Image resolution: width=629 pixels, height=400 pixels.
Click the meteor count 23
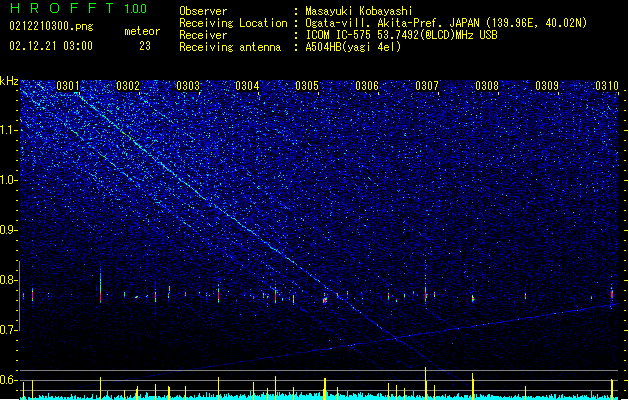pos(145,46)
